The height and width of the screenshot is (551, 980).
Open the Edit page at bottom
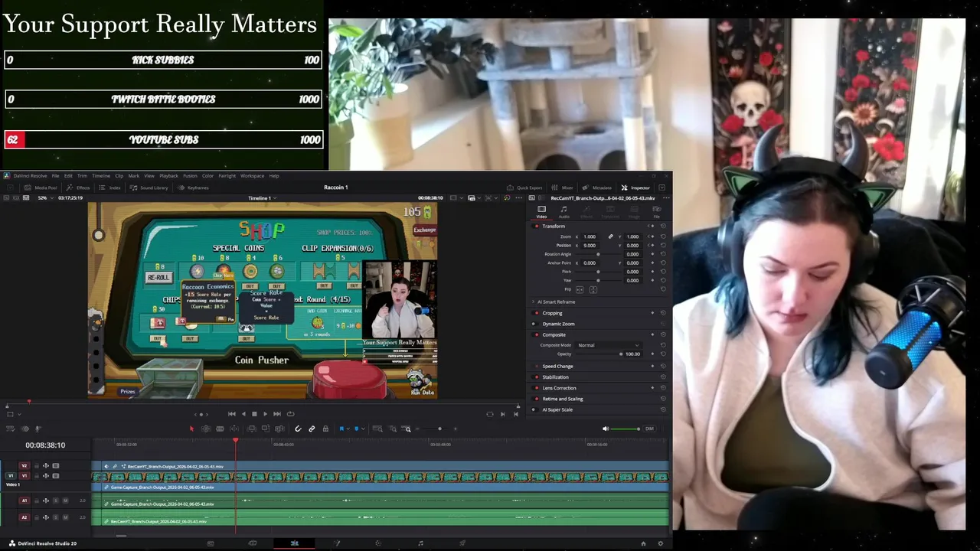[294, 543]
